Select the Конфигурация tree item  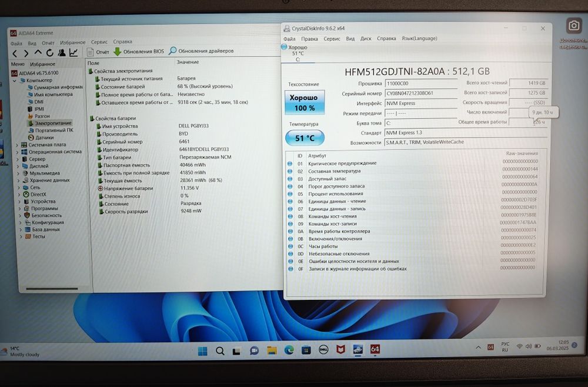44,222
